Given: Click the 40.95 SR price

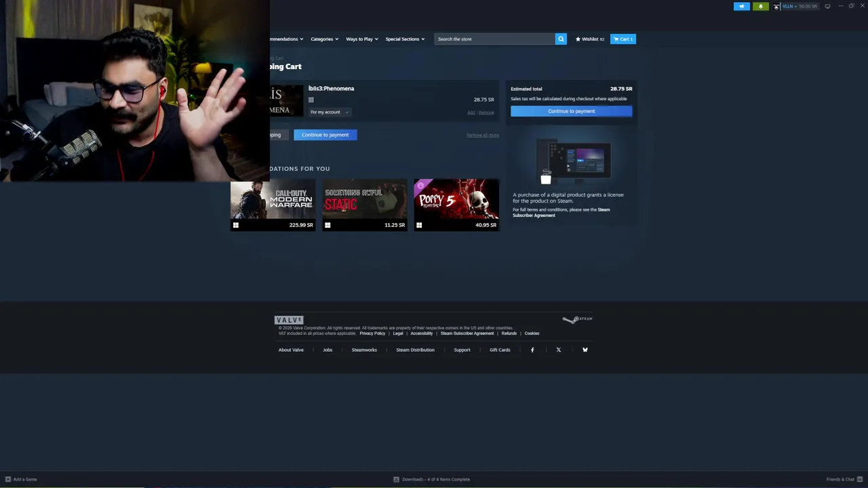Looking at the screenshot, I should pos(486,225).
